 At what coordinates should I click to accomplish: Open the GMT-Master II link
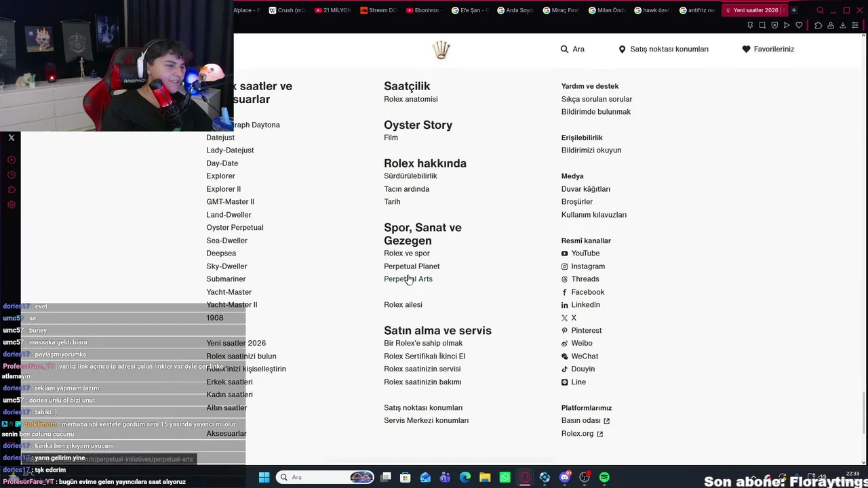click(x=230, y=202)
